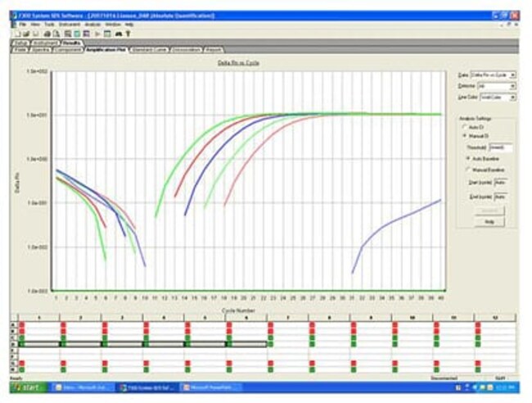Click the New document toolbar icon
The image size is (532, 403).
(18, 34)
